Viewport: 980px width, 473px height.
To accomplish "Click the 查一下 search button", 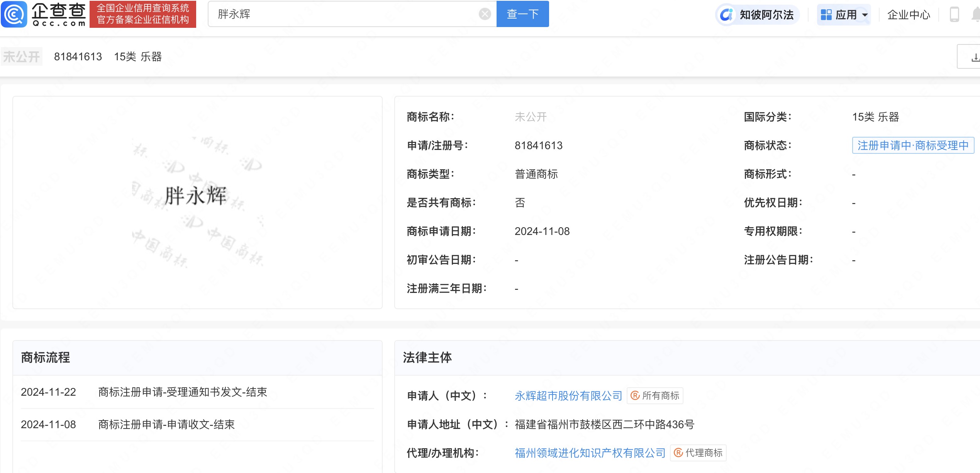I will click(x=522, y=14).
